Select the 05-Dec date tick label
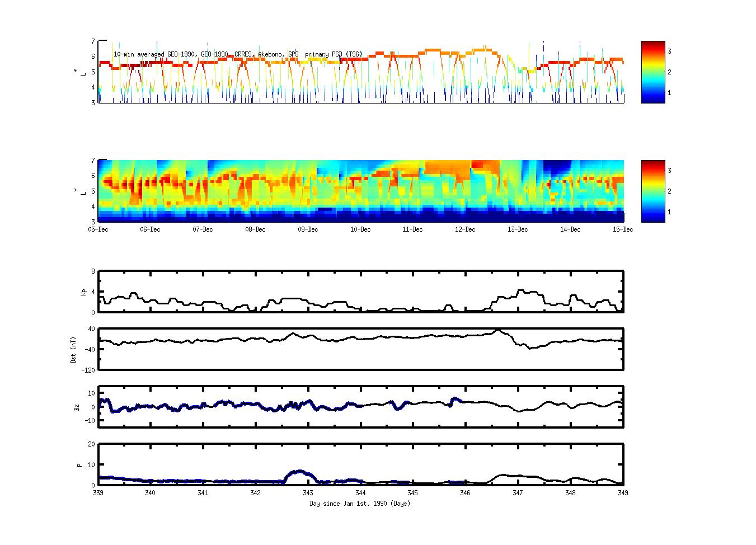 pyautogui.click(x=98, y=229)
